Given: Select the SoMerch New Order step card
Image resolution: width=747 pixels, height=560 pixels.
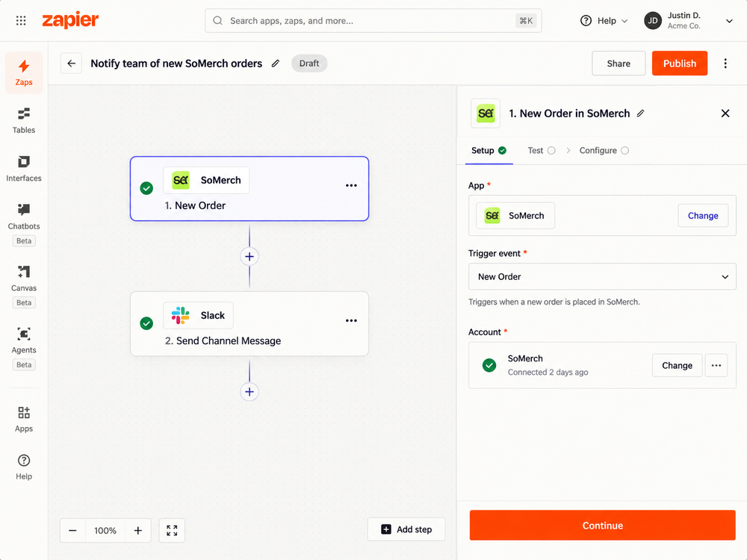Looking at the screenshot, I should (x=249, y=189).
